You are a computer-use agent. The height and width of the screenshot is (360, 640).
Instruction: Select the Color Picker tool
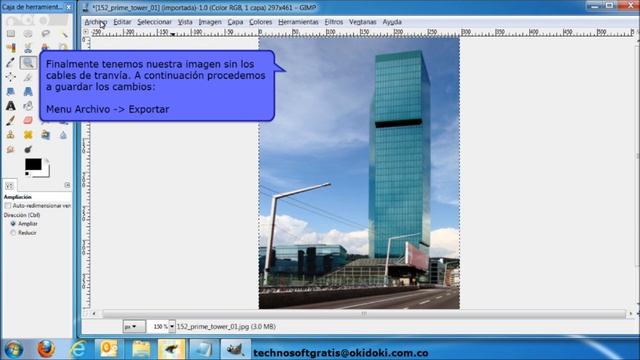tap(11, 62)
